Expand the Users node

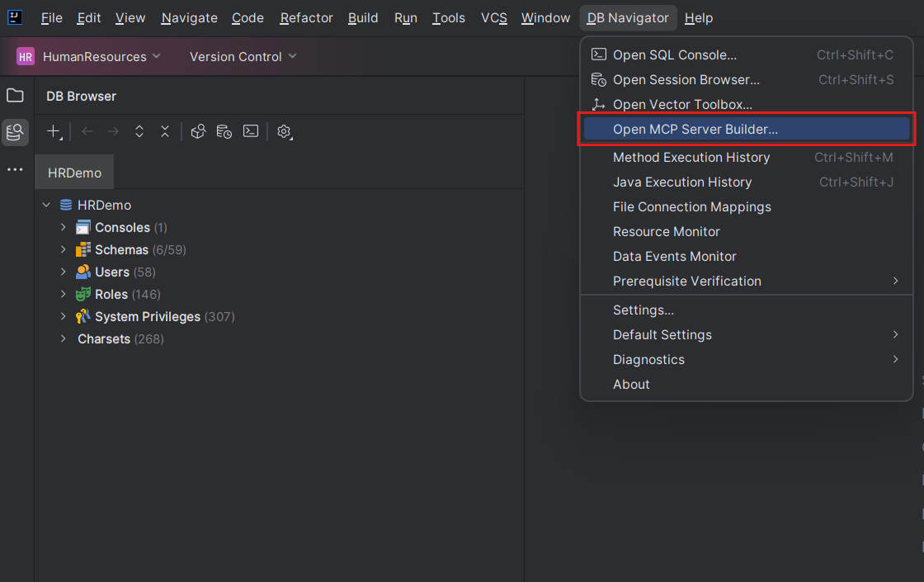pyautogui.click(x=63, y=272)
